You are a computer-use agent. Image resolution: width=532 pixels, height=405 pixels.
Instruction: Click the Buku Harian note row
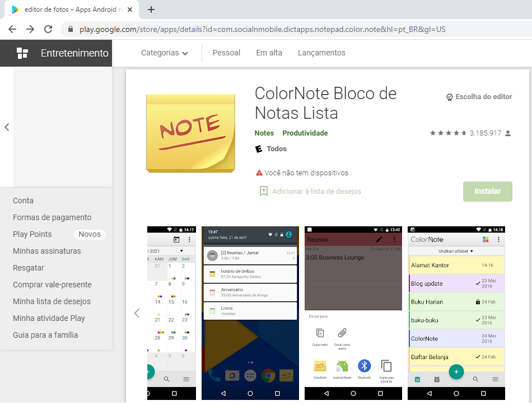click(456, 302)
